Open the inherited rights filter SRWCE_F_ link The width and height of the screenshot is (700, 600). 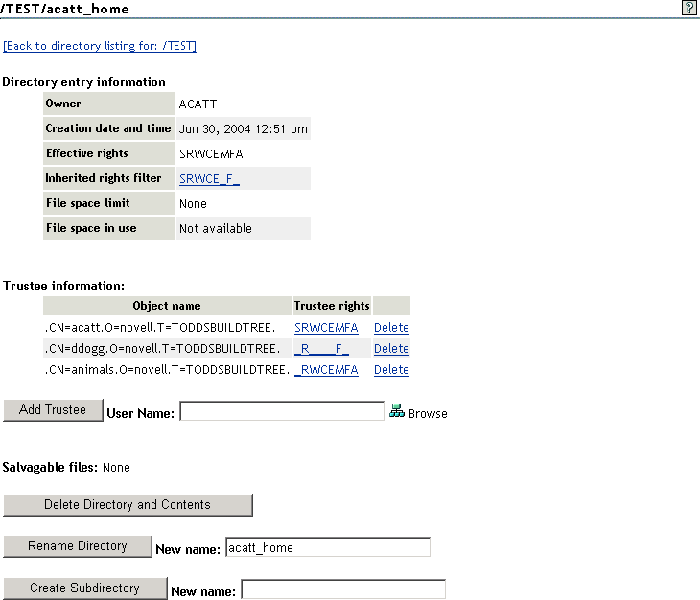click(209, 178)
